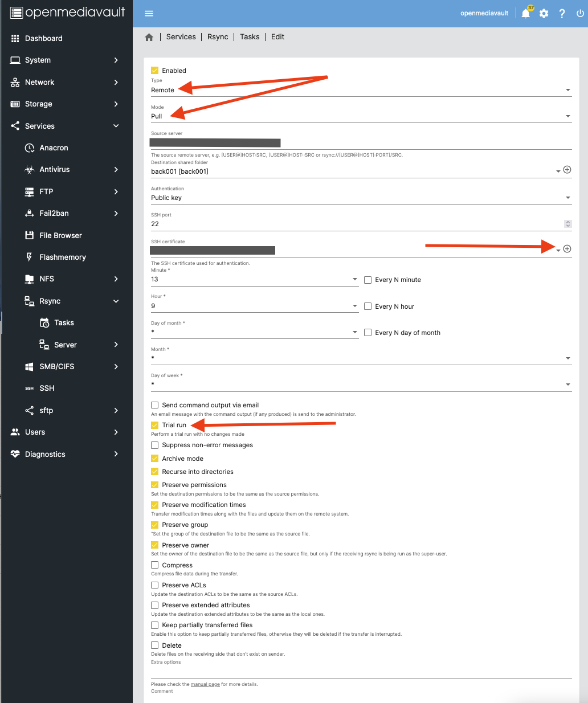Add destination shared folder plus icon
This screenshot has height=703, width=588.
pos(567,170)
